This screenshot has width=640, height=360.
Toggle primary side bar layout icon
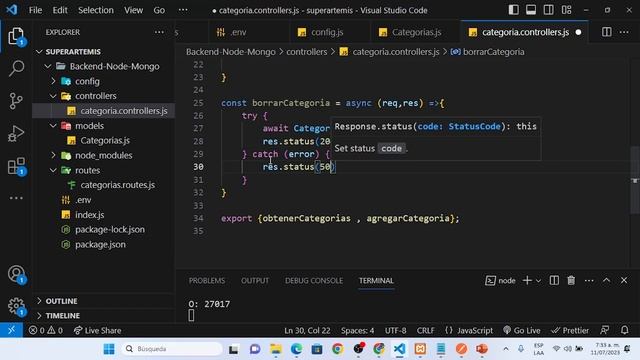(513, 10)
